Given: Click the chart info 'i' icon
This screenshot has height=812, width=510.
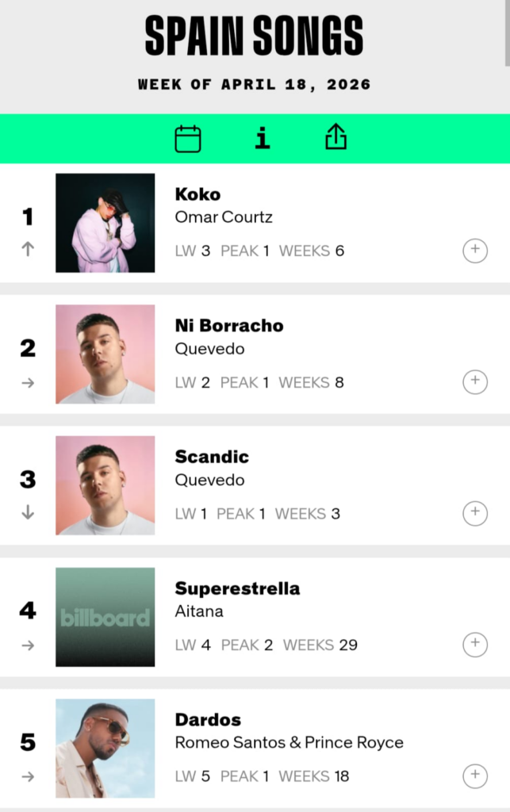Looking at the screenshot, I should (x=263, y=139).
